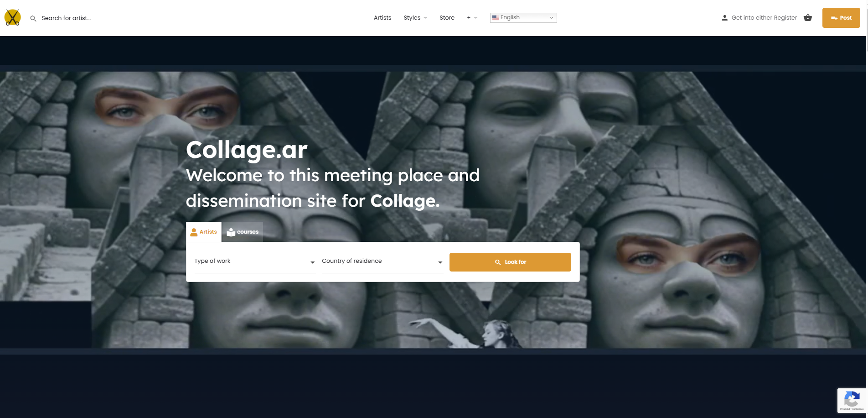
Task: Open the shopping basket icon
Action: coord(808,17)
